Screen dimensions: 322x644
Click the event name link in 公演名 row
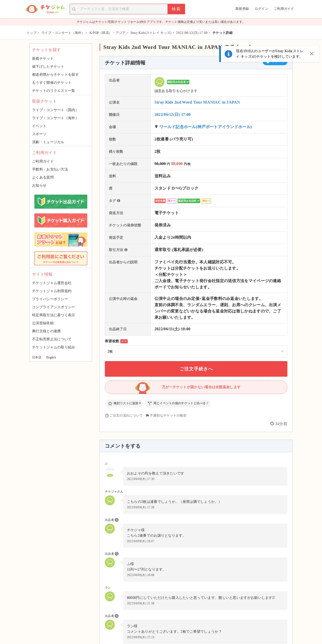click(x=197, y=102)
